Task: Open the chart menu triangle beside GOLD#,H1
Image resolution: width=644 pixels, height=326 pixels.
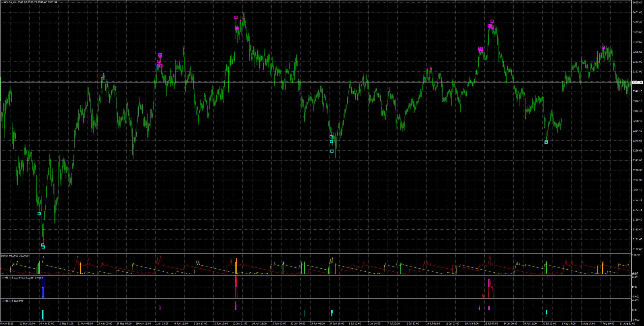Action: 2,2
